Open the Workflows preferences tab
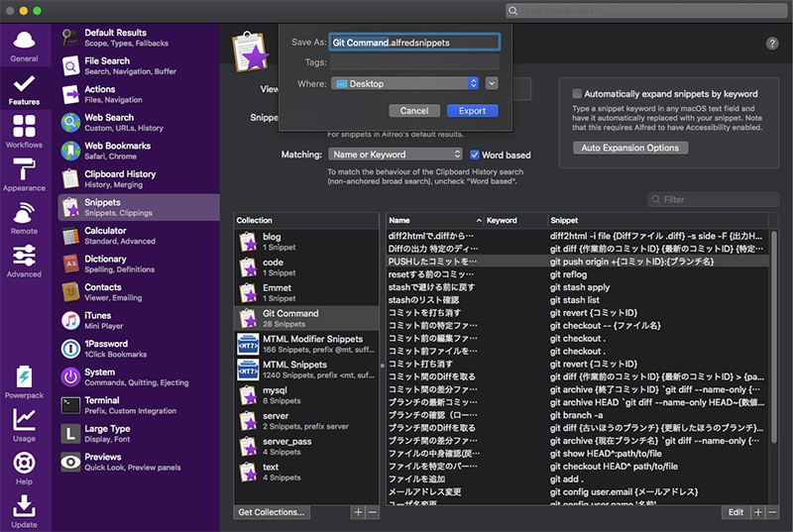793x532 pixels. click(x=25, y=134)
